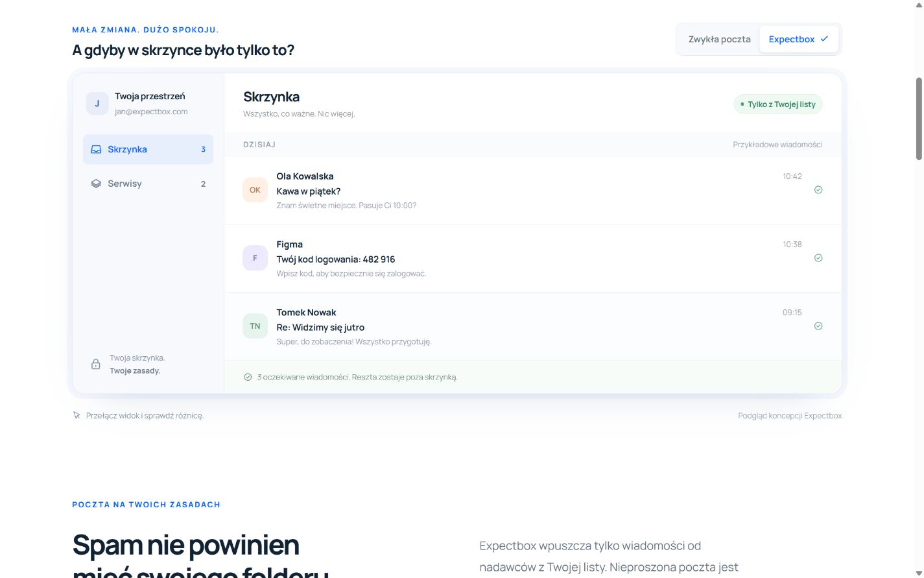This screenshot has width=924, height=578.
Task: Click the Skrzynka heading in the message pane
Action: tap(271, 97)
